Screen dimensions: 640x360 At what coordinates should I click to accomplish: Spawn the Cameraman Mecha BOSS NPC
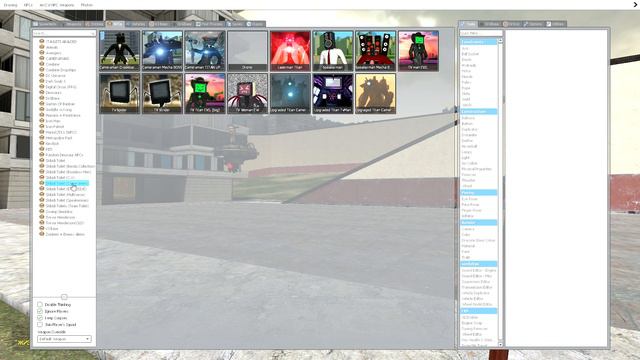tap(162, 51)
